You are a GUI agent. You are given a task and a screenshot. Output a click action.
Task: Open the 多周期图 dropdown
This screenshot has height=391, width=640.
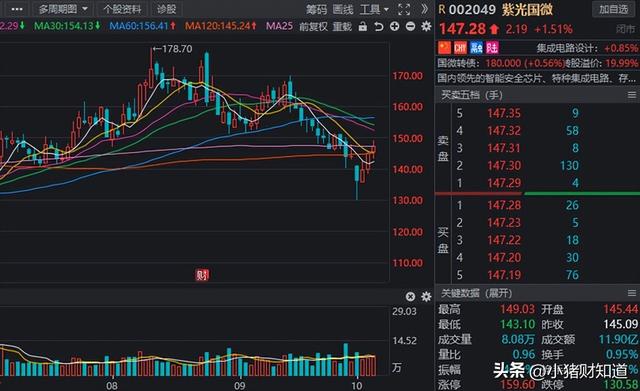point(63,9)
